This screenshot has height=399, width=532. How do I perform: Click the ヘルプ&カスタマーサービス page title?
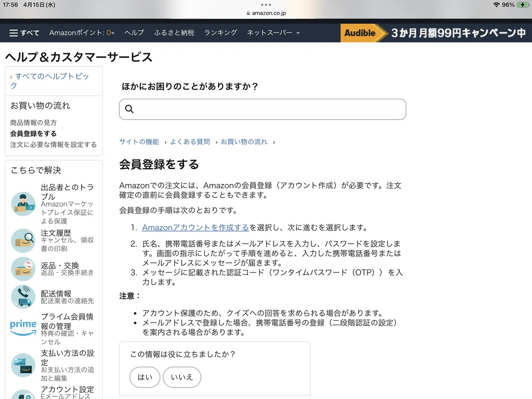79,57
